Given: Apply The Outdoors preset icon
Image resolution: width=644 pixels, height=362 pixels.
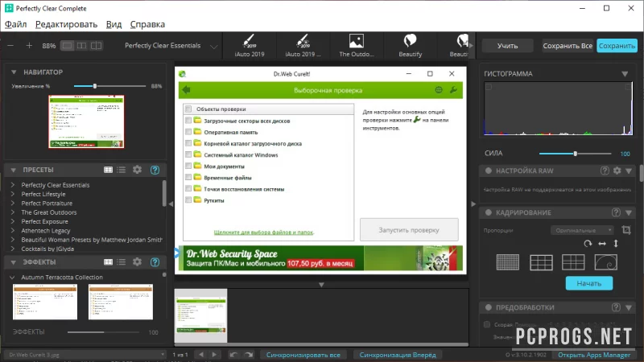Looking at the screenshot, I should (x=356, y=46).
